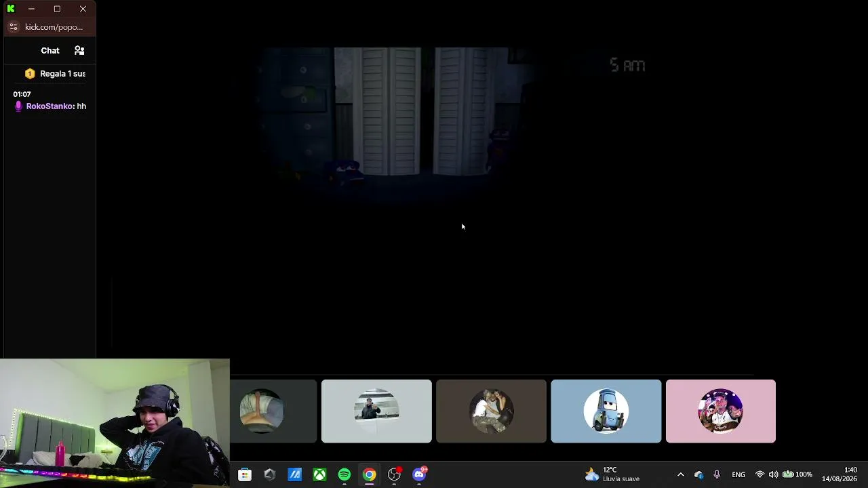Click the streamer webcam overlay
This screenshot has width=868, height=488.
click(x=115, y=423)
